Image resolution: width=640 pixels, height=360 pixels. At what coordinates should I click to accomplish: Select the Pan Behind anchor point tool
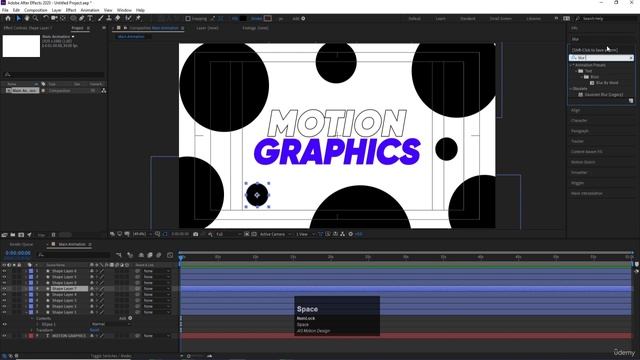[x=63, y=18]
